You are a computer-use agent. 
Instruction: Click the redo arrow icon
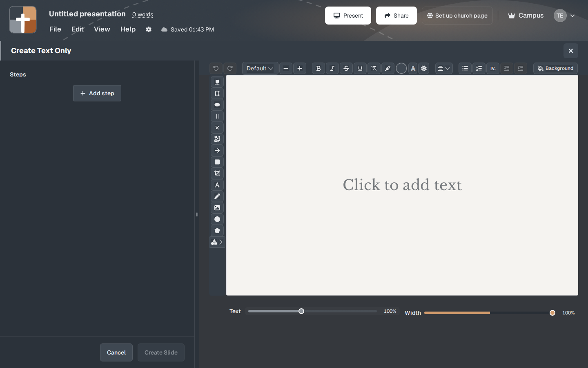tap(230, 68)
